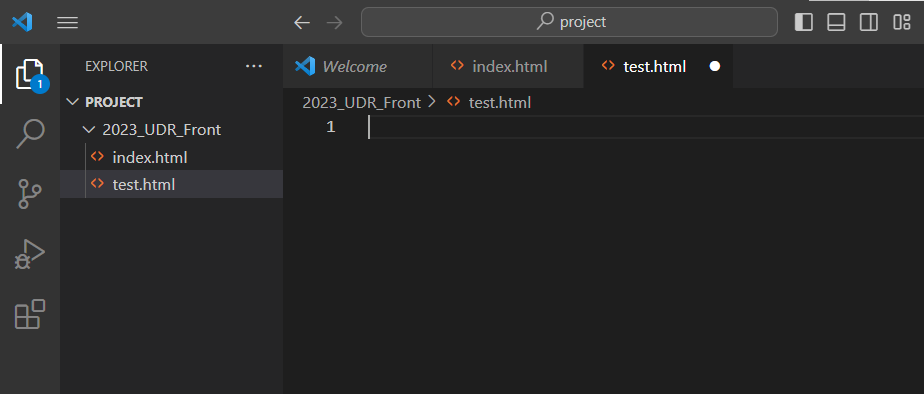Collapse the 2023_UDR_Front folder
The image size is (924, 394).
click(153, 130)
